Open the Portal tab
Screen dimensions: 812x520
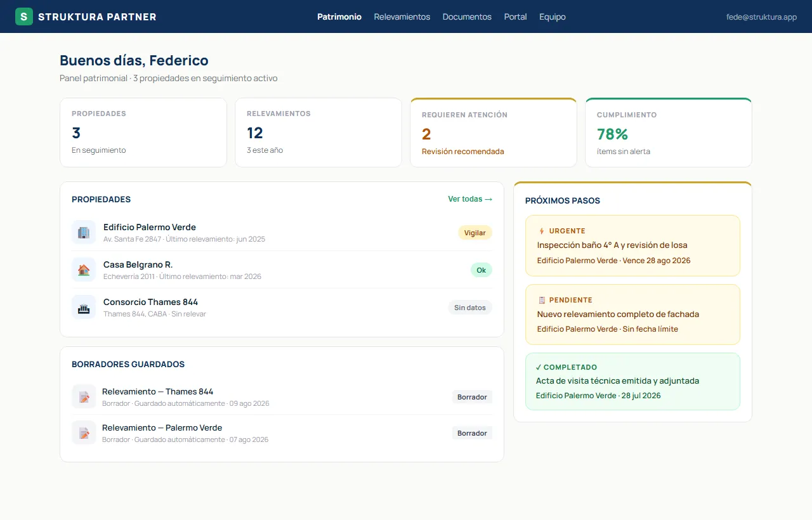pos(516,16)
